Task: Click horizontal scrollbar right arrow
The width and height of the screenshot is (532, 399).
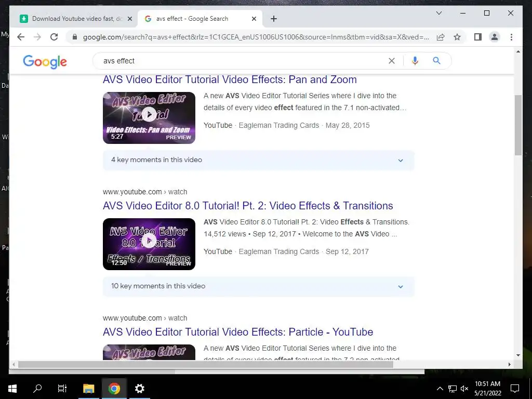Action: (x=509, y=364)
